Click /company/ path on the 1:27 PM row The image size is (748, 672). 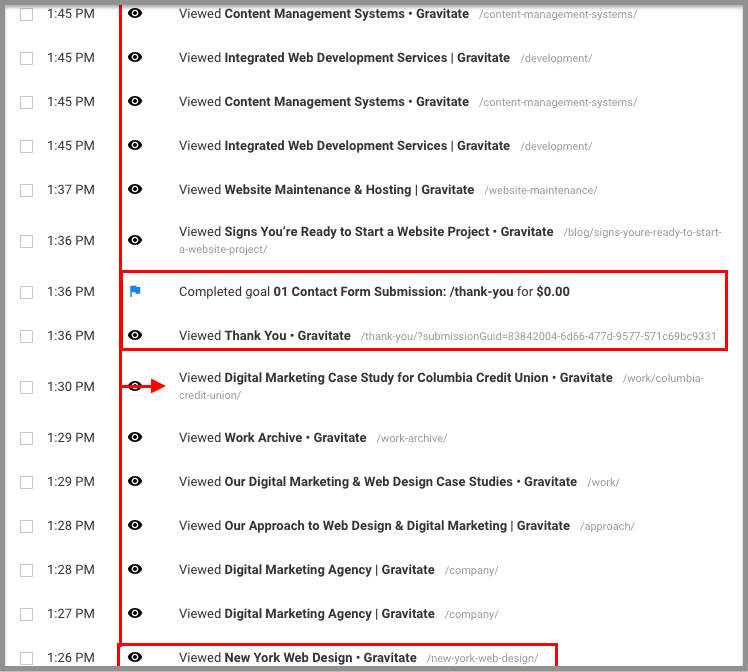click(x=471, y=614)
